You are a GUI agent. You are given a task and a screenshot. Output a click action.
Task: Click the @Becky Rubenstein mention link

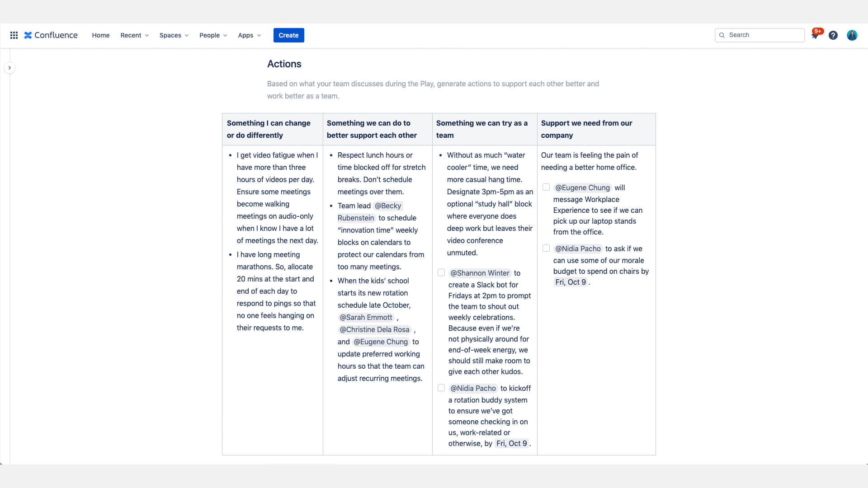369,211
